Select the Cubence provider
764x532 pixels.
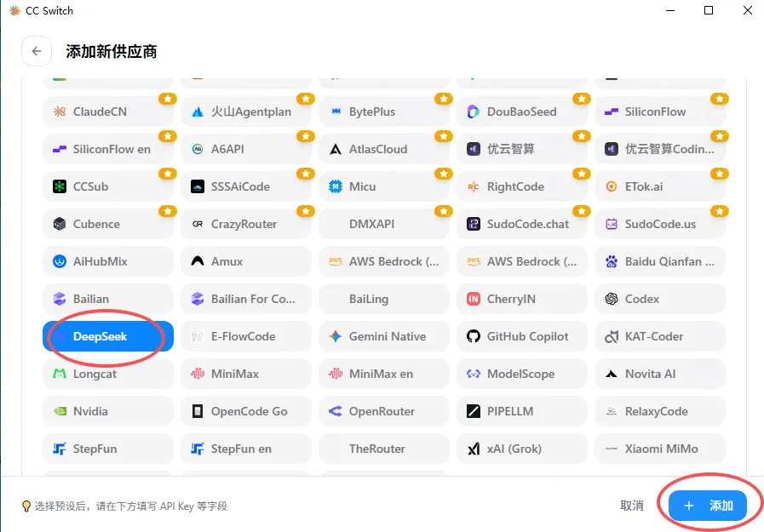pyautogui.click(x=108, y=224)
